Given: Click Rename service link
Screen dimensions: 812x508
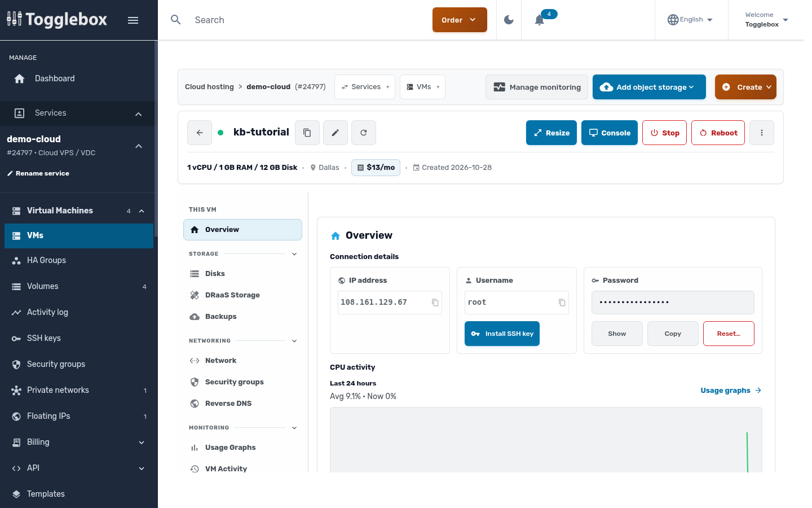Looking at the screenshot, I should [x=38, y=173].
